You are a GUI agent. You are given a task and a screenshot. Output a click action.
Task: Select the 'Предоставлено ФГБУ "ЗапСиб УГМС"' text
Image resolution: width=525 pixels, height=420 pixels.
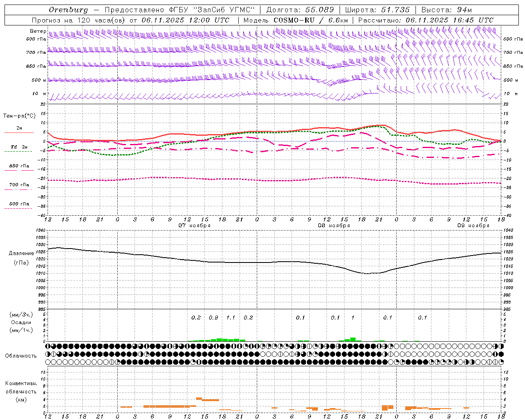pos(180,10)
